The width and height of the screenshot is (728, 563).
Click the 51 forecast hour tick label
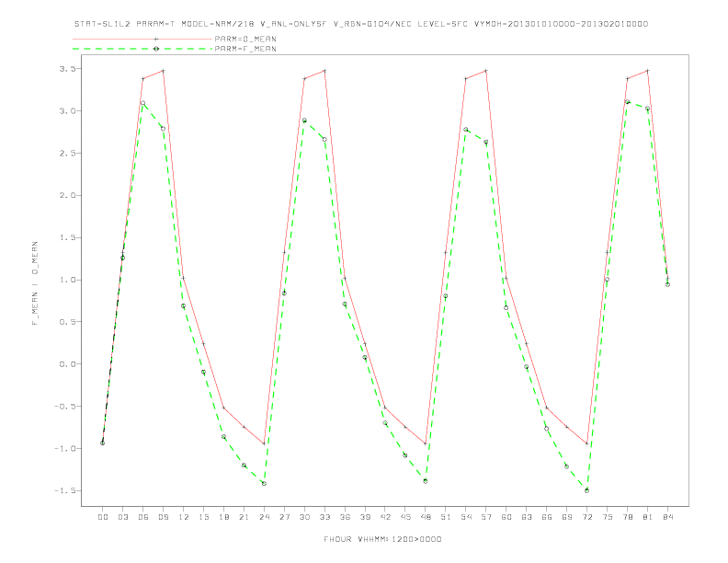coord(446,517)
